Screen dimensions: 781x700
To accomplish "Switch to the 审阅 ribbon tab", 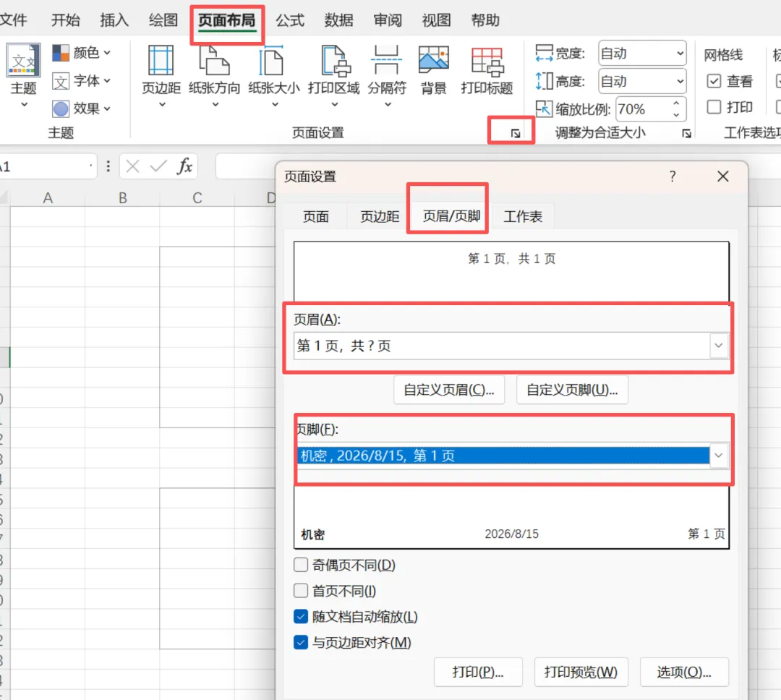I will (x=388, y=20).
